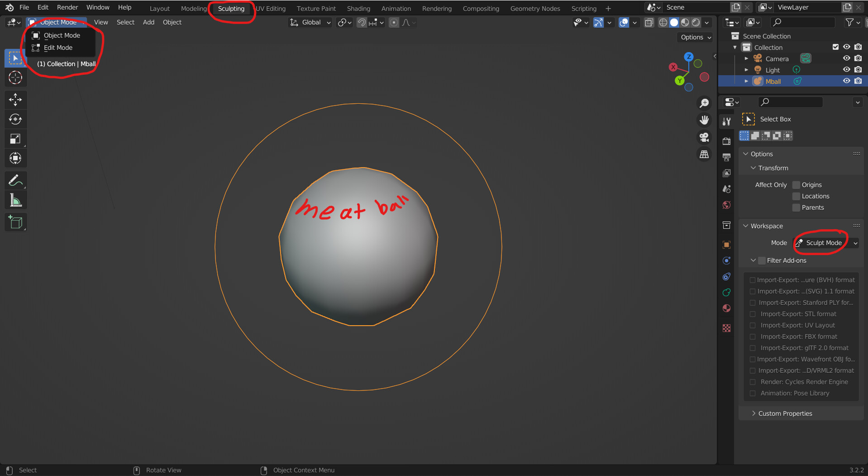868x476 pixels.
Task: Activate the Add Cube tool
Action: (x=15, y=222)
